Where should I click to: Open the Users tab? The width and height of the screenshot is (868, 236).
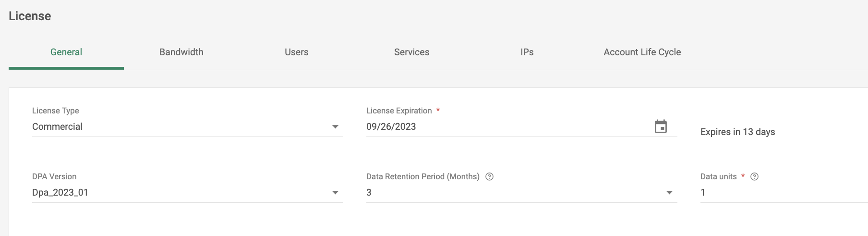(x=297, y=52)
